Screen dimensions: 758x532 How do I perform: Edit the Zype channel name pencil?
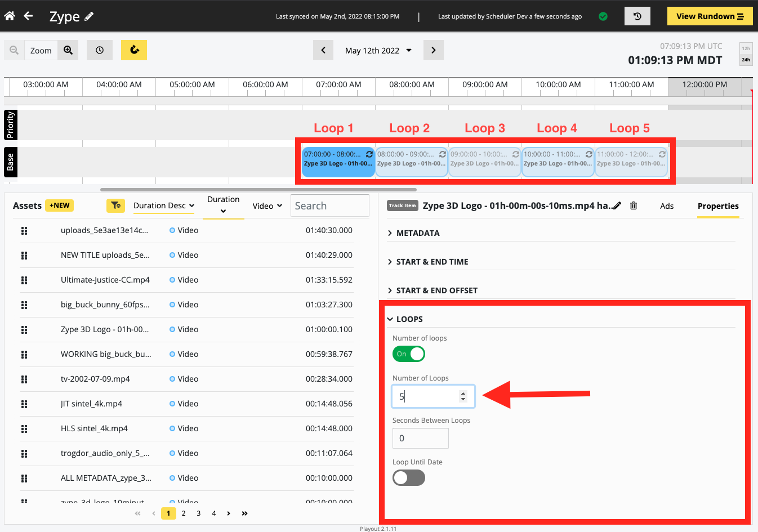point(89,16)
